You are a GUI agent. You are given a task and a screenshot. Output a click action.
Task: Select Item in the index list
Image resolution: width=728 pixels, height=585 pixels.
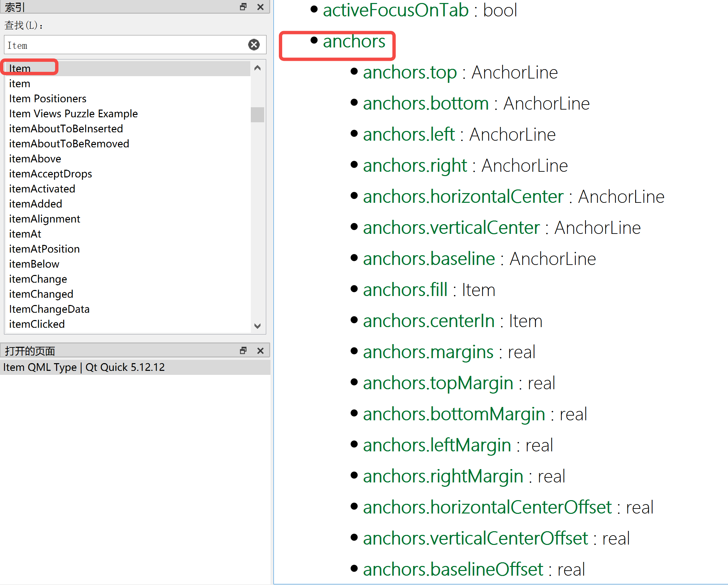20,68
